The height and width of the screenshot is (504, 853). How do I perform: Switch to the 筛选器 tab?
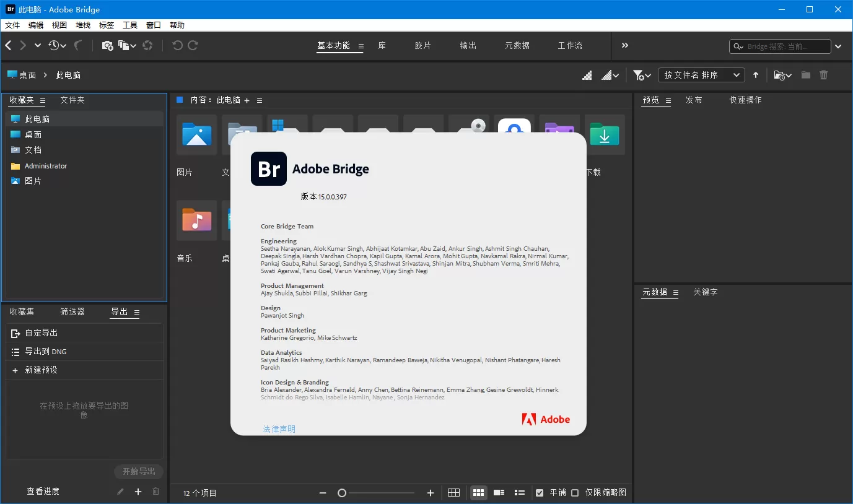coord(72,311)
